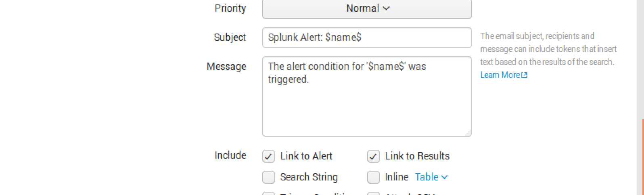644x195 pixels.
Task: Click the chevron arrow next to Table
Action: click(445, 177)
